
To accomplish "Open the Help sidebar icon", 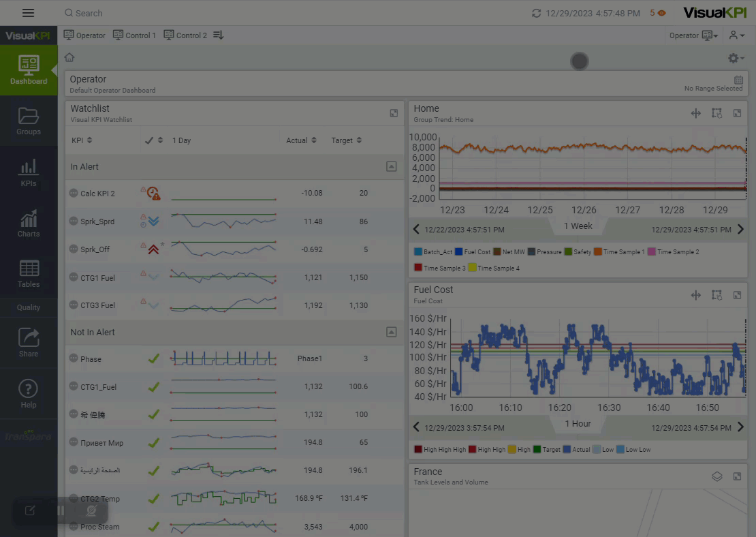I will click(x=29, y=394).
